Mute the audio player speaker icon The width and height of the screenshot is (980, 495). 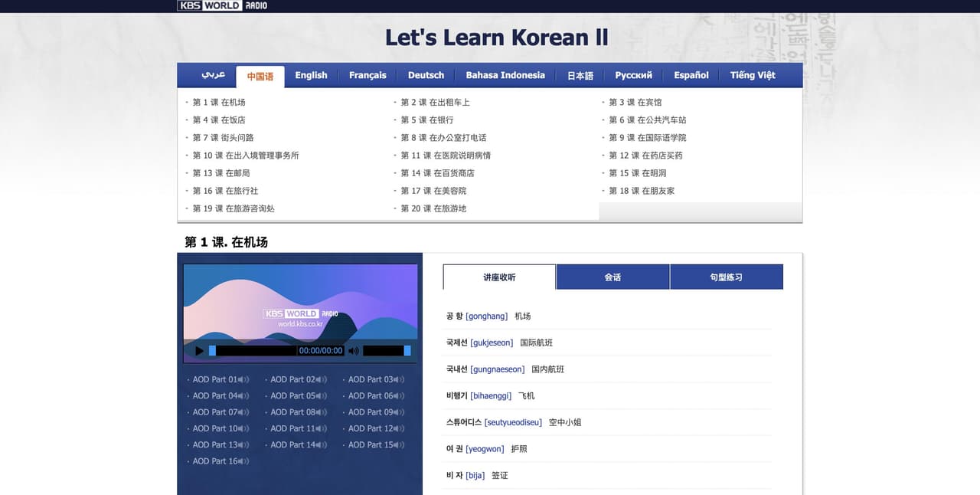353,351
